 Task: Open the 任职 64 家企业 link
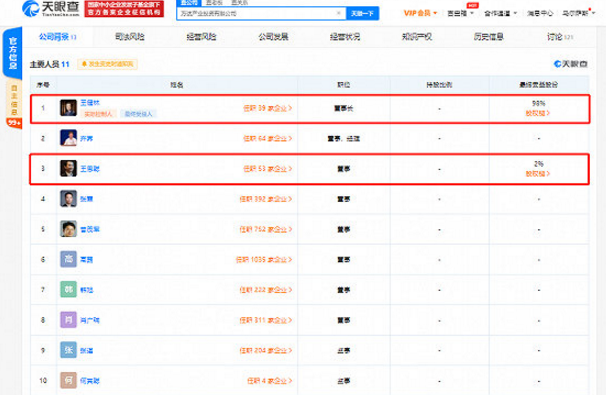pos(267,138)
